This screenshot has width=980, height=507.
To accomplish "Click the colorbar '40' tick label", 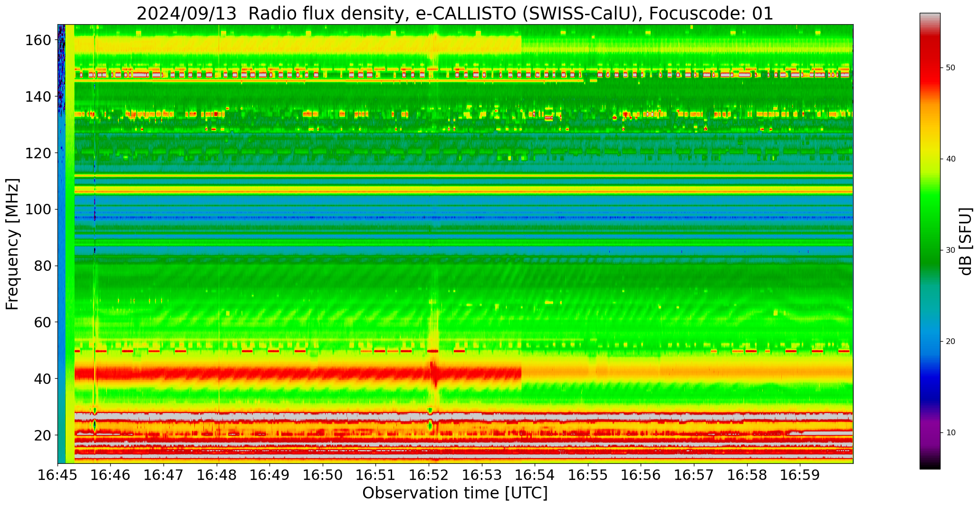I will (x=951, y=159).
